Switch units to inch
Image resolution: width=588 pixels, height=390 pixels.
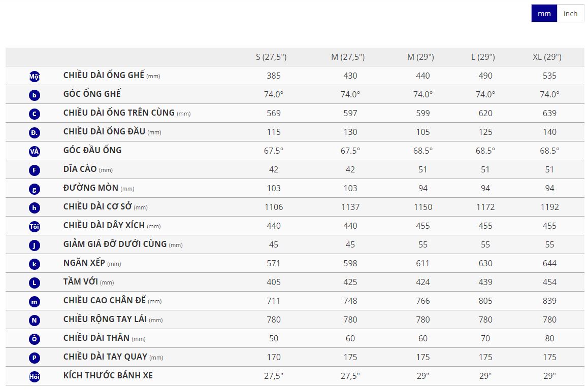(570, 14)
